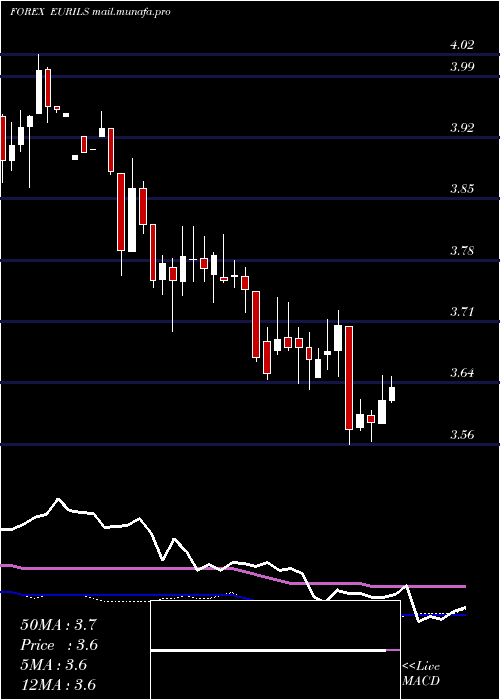Screen dimensions: 500x700
Task: Click the 3.92 price level label
Action: click(x=462, y=128)
